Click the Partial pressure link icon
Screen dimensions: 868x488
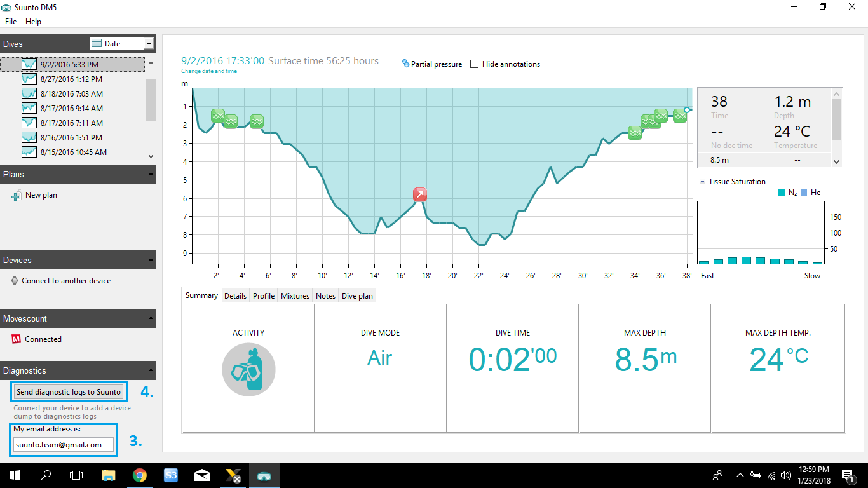pyautogui.click(x=405, y=64)
